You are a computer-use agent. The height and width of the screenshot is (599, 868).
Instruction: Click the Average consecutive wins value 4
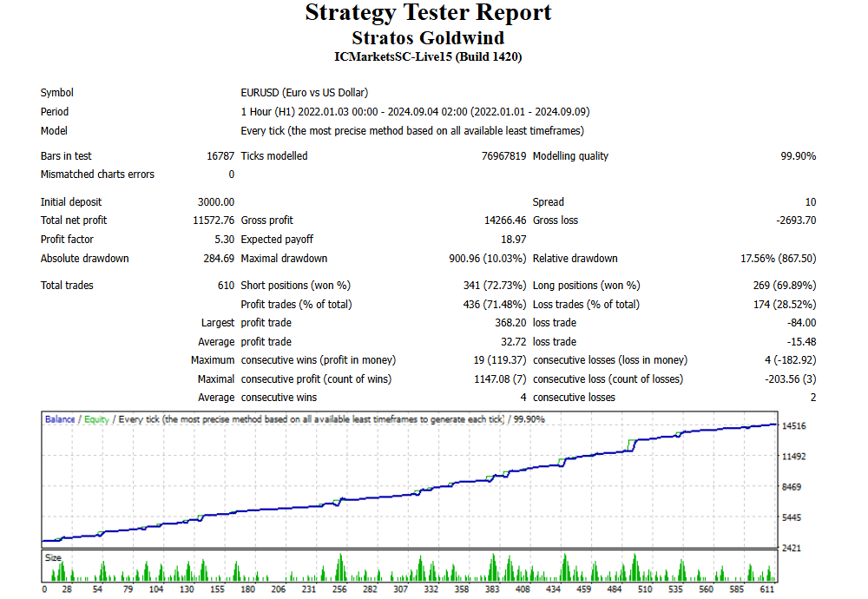pos(523,398)
